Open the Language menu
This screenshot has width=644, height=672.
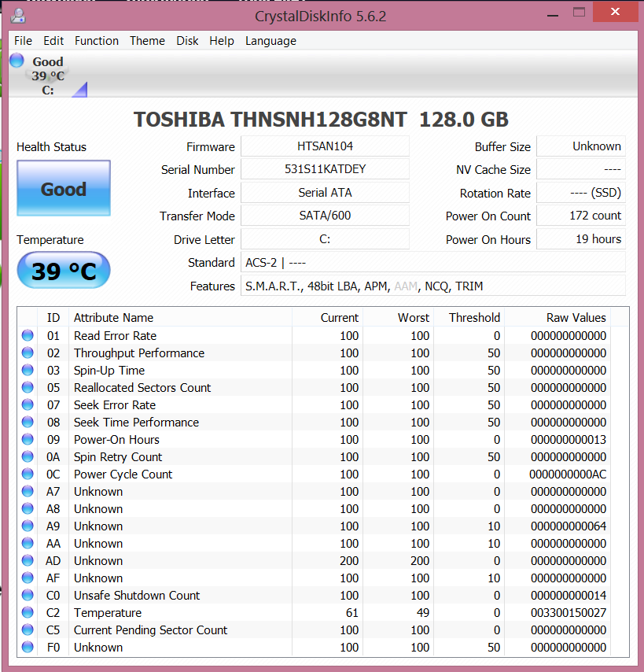tap(270, 41)
